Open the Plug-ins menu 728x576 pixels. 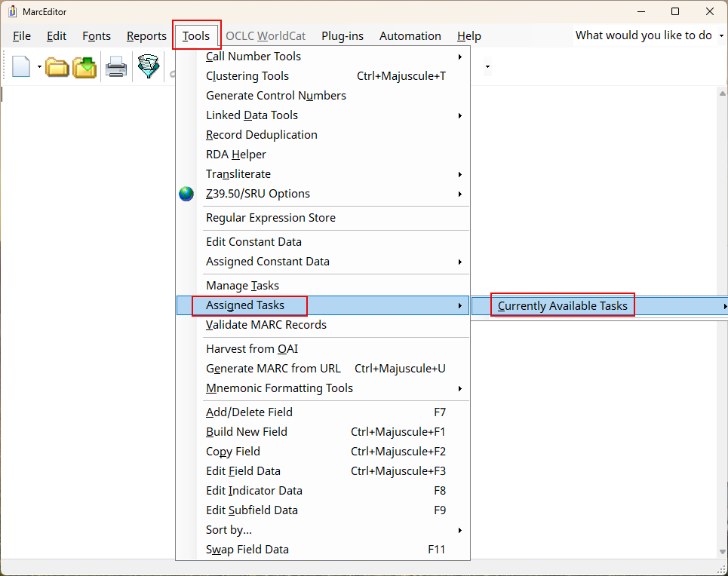pyautogui.click(x=342, y=36)
